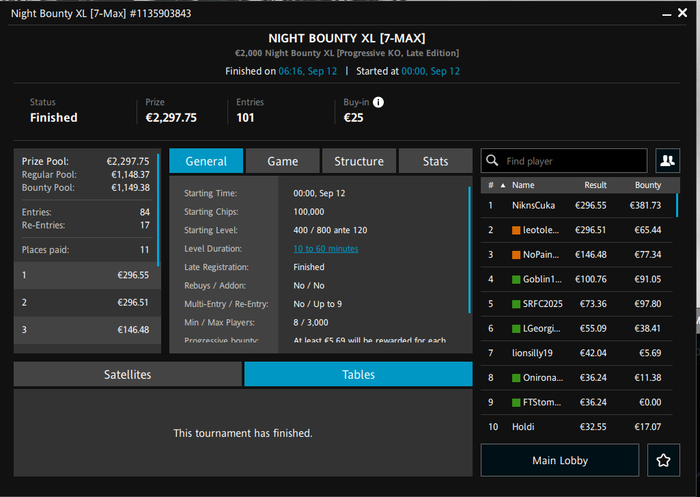Click the search magnifier icon
This screenshot has width=700, height=497.
click(x=493, y=161)
